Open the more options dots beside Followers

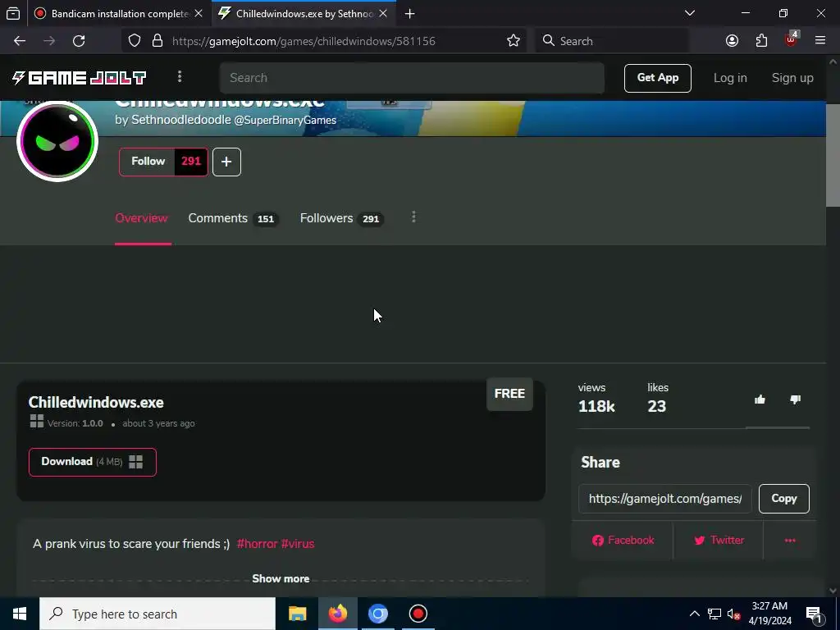[x=413, y=217]
